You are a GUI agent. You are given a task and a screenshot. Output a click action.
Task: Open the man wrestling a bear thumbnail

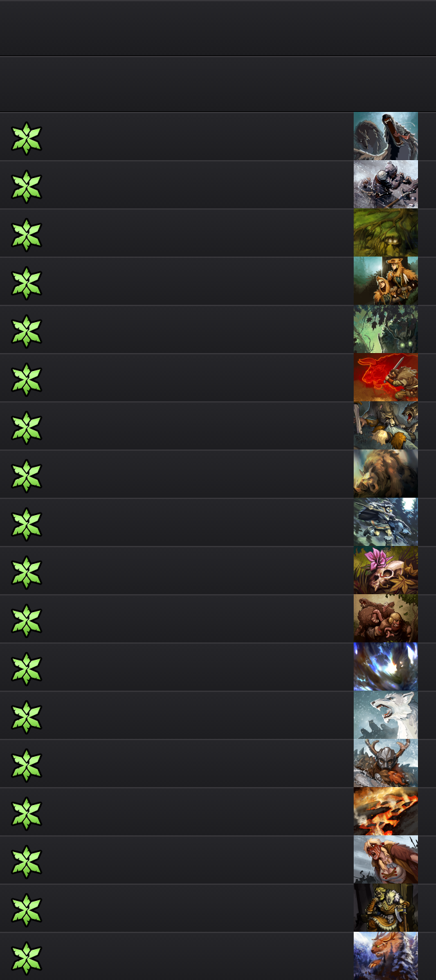pos(386,619)
